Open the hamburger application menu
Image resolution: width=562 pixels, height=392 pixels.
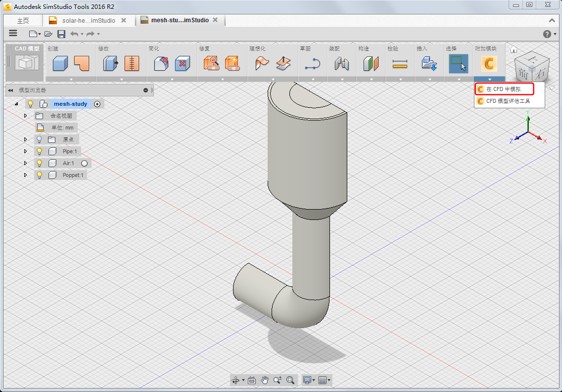point(13,33)
